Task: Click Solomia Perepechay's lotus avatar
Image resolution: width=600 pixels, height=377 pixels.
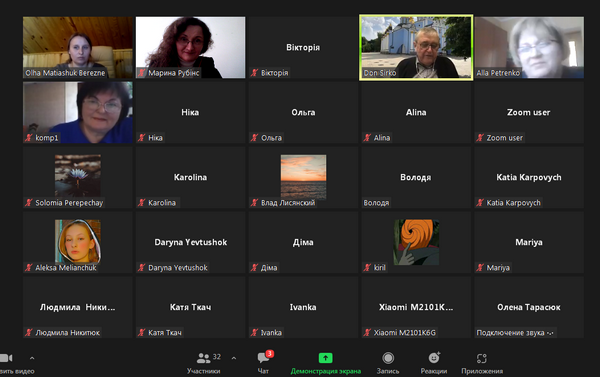Action: coord(78,176)
